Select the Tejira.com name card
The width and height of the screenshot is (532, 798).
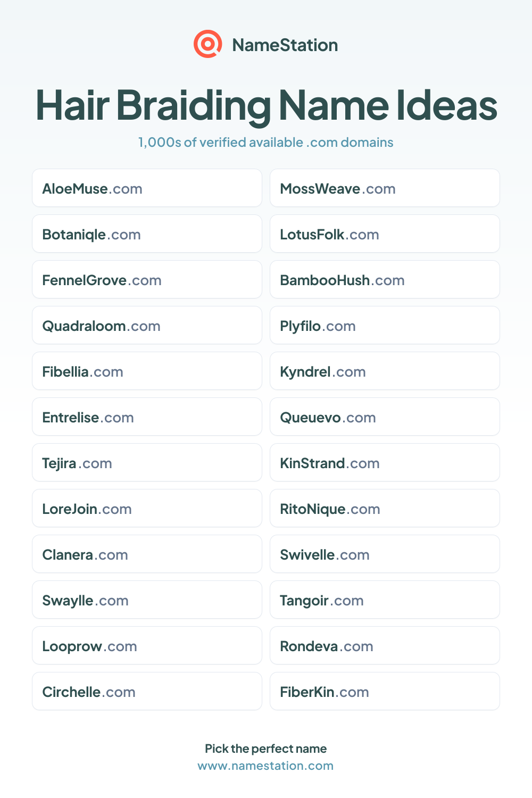[x=147, y=462]
